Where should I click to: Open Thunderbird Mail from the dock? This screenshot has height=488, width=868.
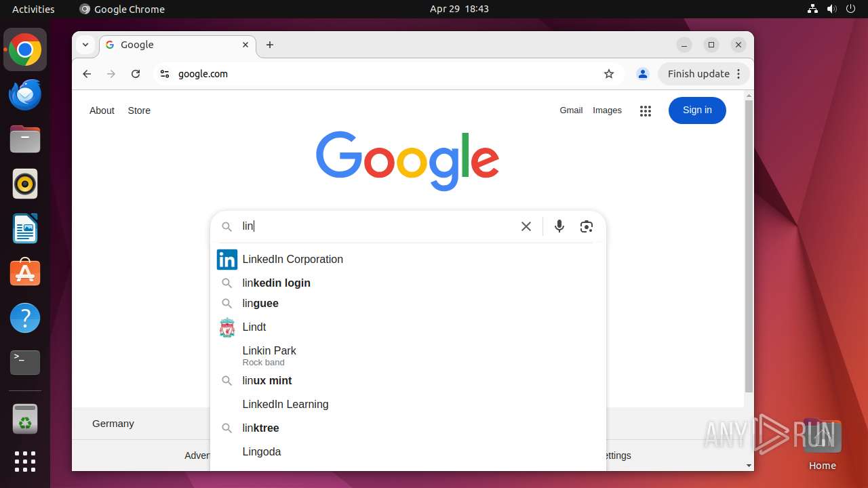(25, 95)
